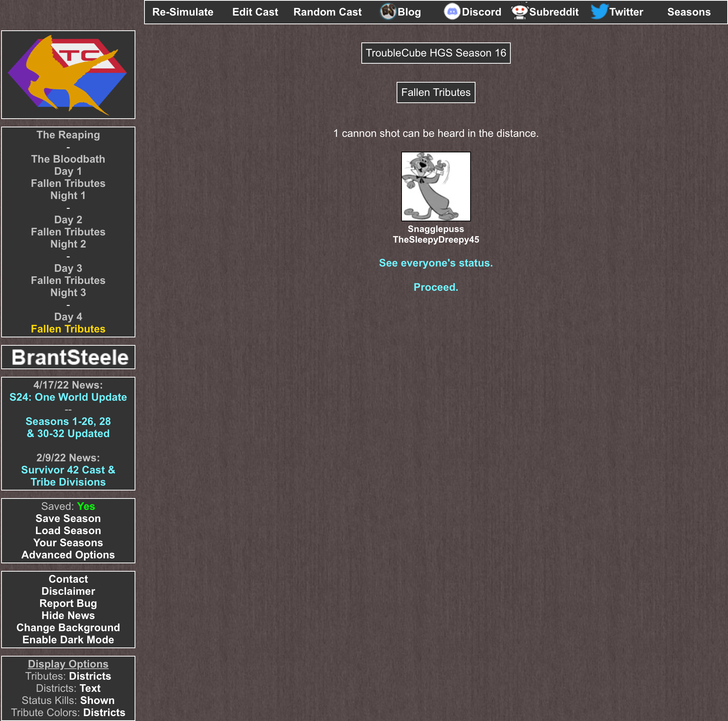Click the TroubleCube mockingjay logo
This screenshot has width=728, height=721.
(x=68, y=75)
